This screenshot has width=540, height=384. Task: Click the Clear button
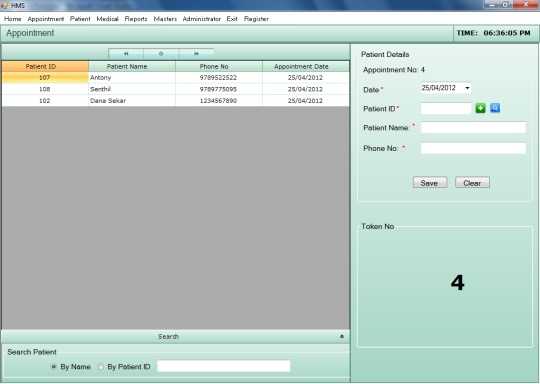coord(472,183)
